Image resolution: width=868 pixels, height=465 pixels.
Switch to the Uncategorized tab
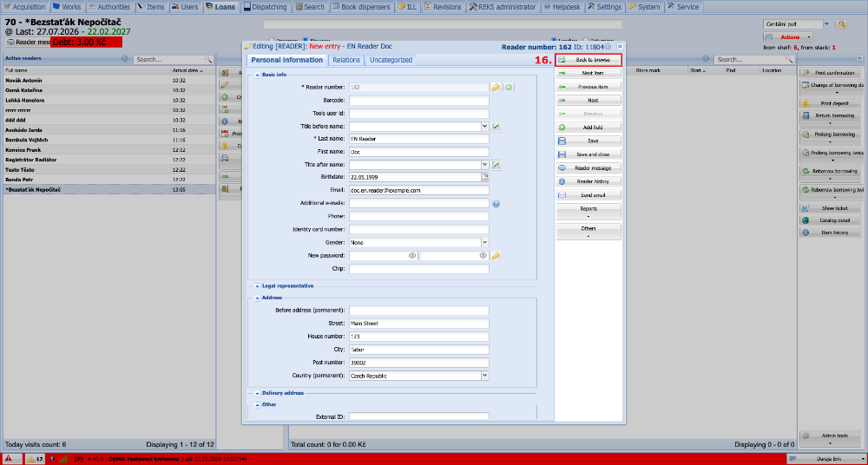[391, 60]
